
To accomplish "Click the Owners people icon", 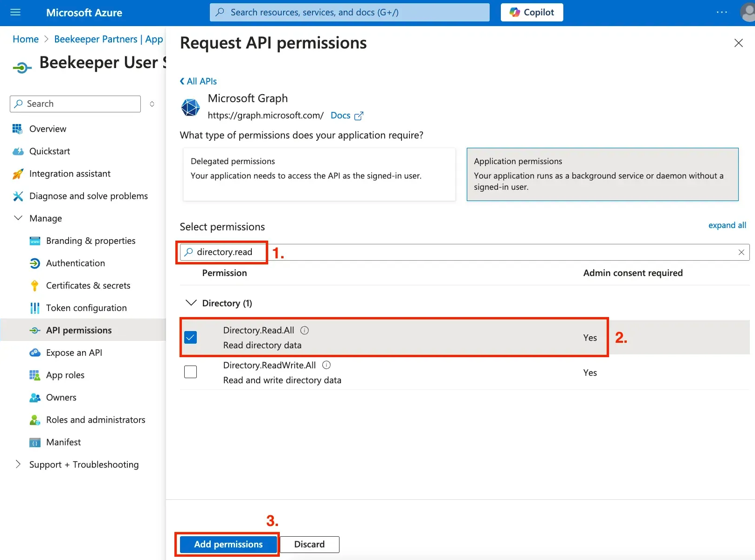I will 35,398.
